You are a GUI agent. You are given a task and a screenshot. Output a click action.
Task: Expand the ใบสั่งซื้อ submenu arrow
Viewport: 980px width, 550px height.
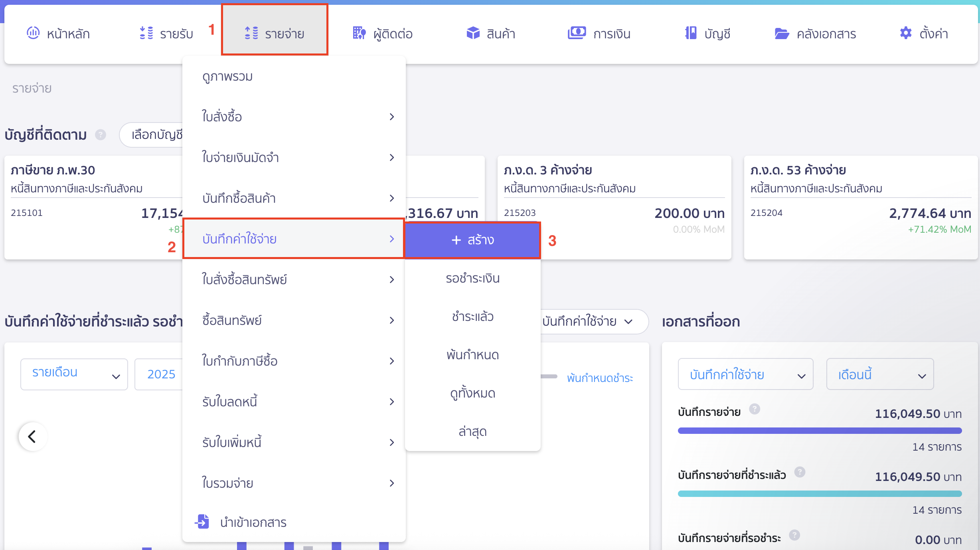(x=392, y=117)
